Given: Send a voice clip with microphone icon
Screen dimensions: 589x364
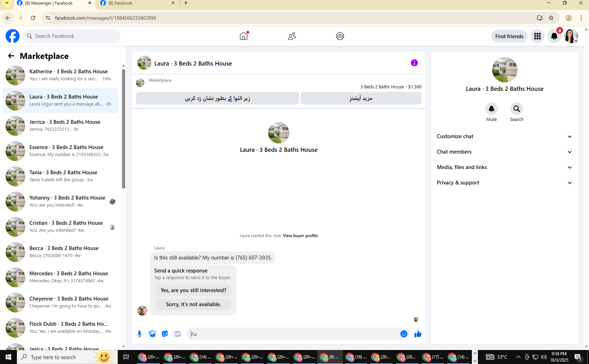Looking at the screenshot, I should click(140, 334).
